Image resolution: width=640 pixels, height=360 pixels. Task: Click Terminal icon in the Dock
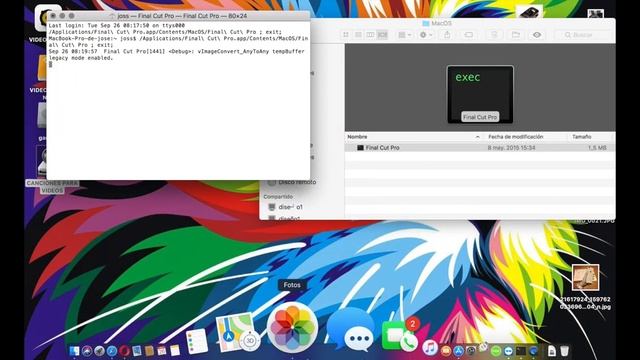pyautogui.click(x=521, y=351)
